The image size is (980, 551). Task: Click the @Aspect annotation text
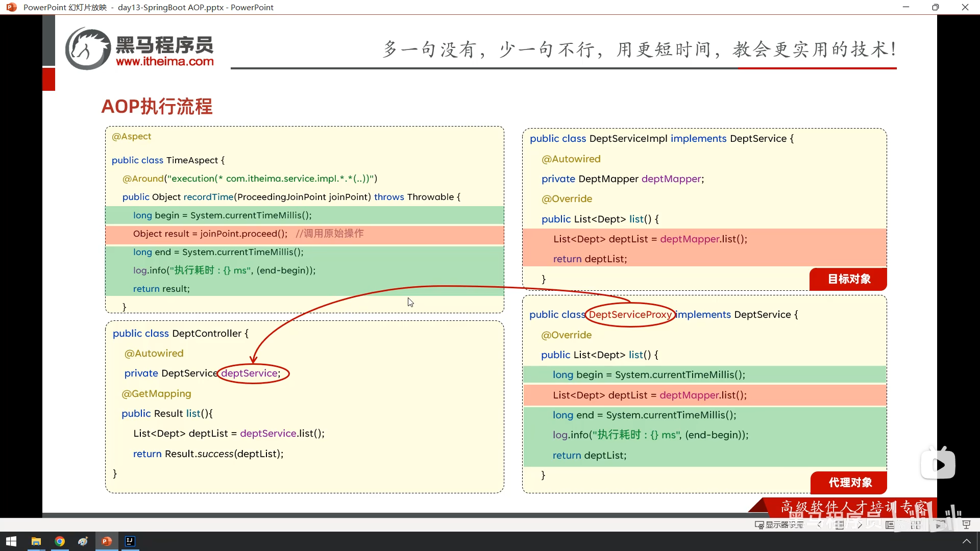click(131, 136)
